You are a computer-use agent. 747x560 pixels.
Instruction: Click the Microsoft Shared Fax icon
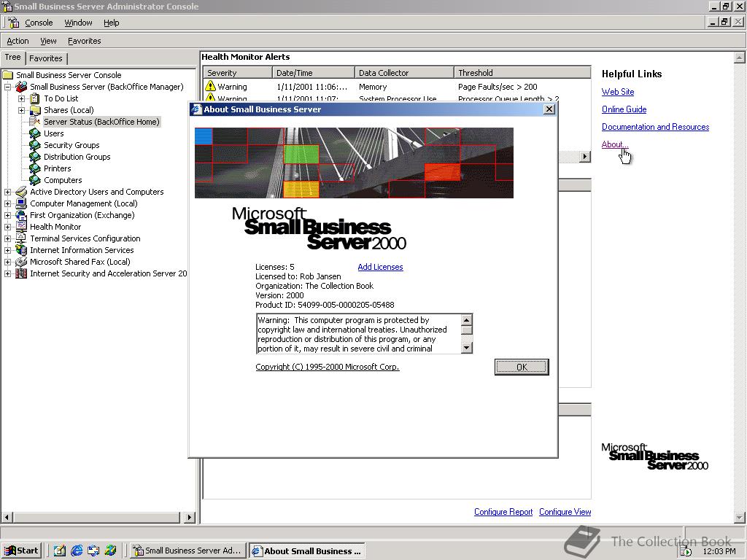tap(21, 262)
